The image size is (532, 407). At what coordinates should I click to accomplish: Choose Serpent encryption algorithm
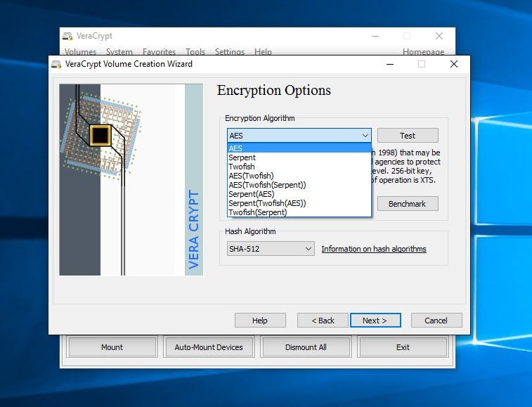(x=299, y=157)
